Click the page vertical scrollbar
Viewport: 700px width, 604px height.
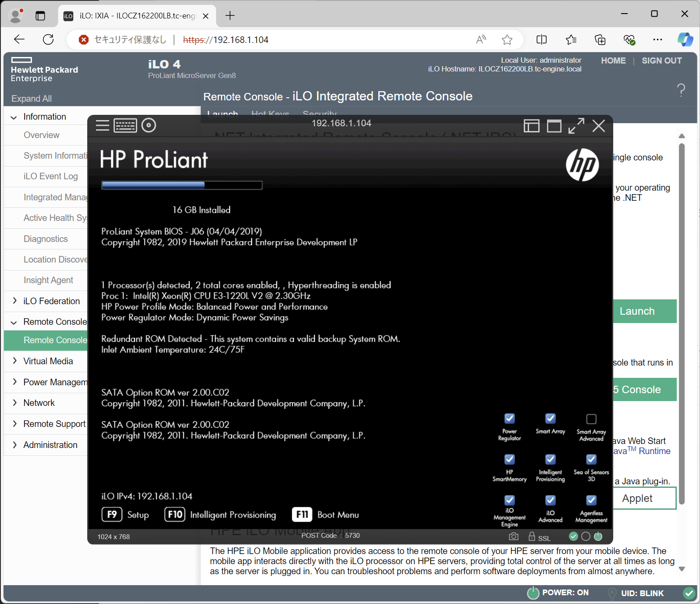[682, 324]
